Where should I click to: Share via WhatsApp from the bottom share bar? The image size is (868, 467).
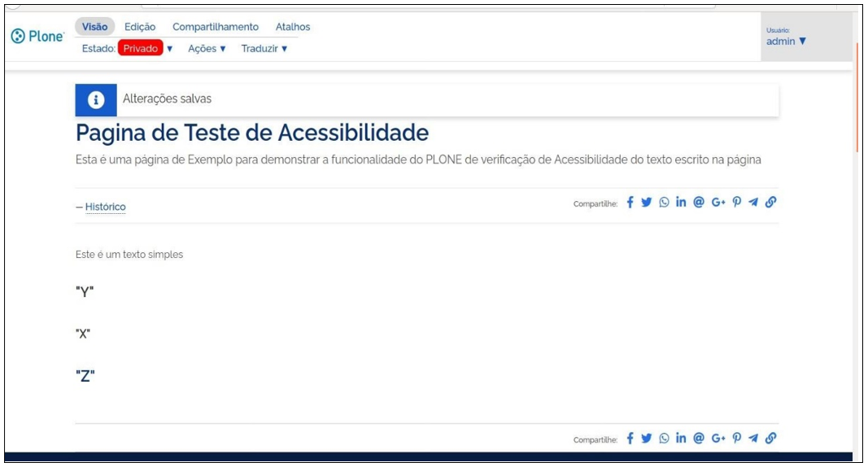664,439
